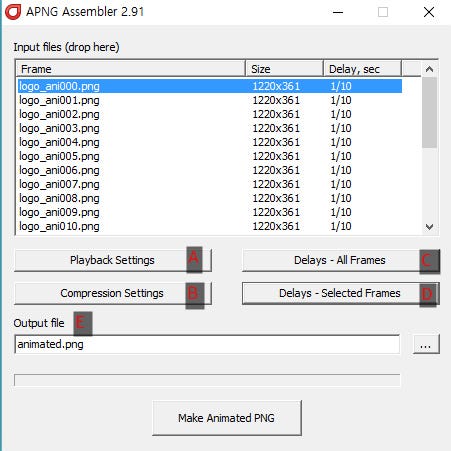Click Delays - Selected Frames button
This screenshot has width=451, height=451.
click(341, 293)
